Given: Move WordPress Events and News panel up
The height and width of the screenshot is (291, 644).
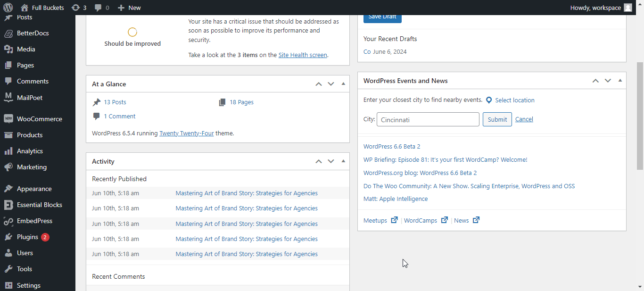Looking at the screenshot, I should click(595, 81).
